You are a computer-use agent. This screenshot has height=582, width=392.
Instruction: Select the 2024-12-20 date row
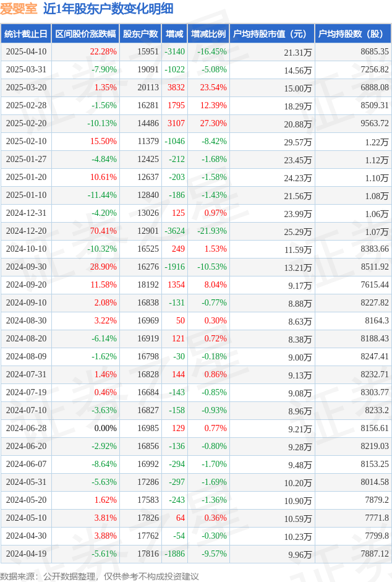click(x=196, y=231)
